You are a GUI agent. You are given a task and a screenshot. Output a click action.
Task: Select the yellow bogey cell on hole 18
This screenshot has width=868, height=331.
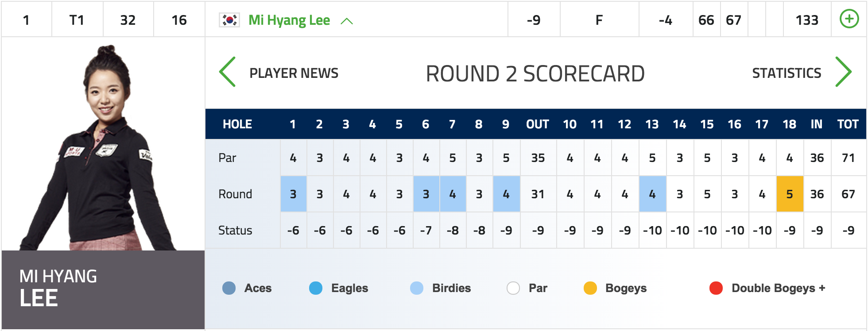pos(790,194)
